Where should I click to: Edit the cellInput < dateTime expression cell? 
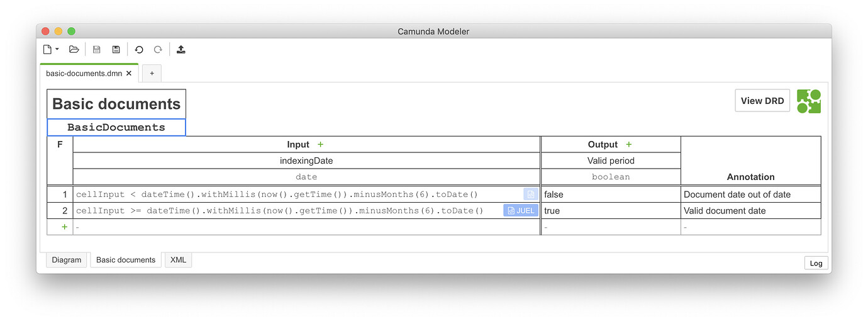click(x=306, y=194)
